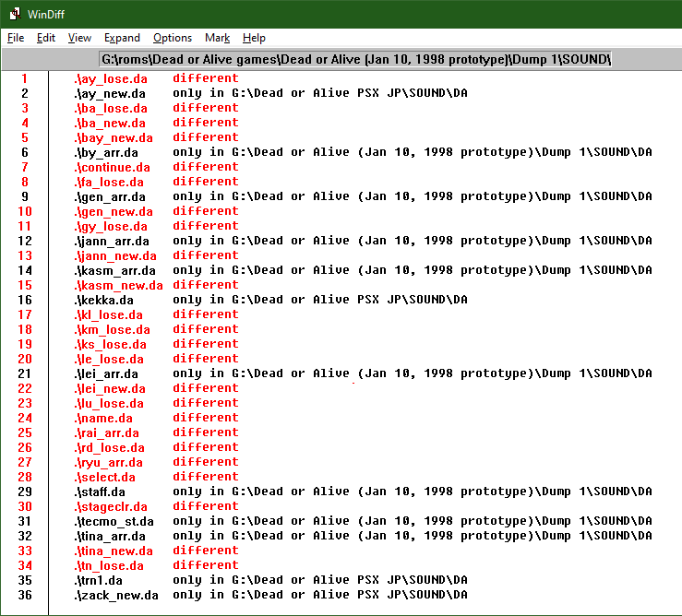682x616 pixels.
Task: Select the .\tina_new.da file entry
Action: point(114,551)
